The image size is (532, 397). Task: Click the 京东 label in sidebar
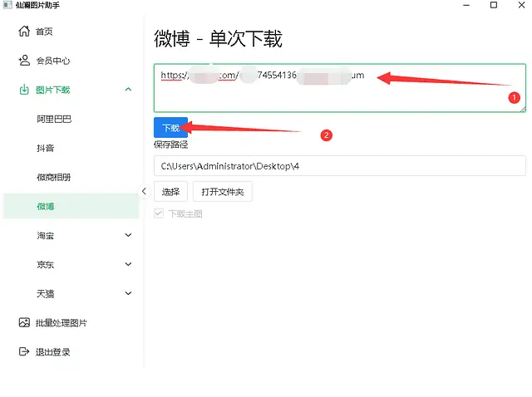pos(46,265)
